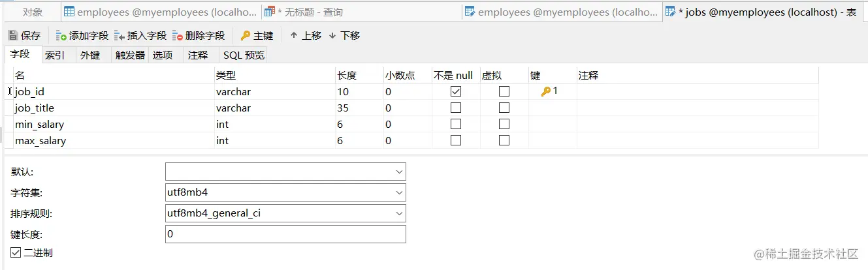Open the 触发器 triggers tab
Screen dimensions: 868x270
130,55
